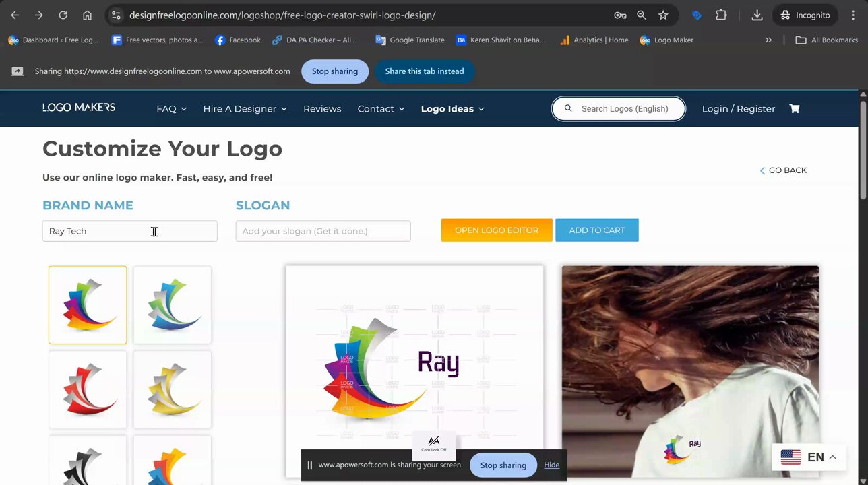
Task: Open the Logo Maker bookmark
Action: click(x=666, y=40)
